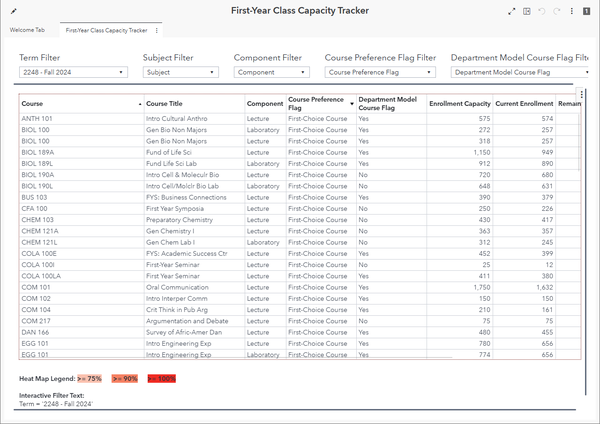Select the ANTH 101 course cell
The height and width of the screenshot is (424, 600).
(82, 119)
